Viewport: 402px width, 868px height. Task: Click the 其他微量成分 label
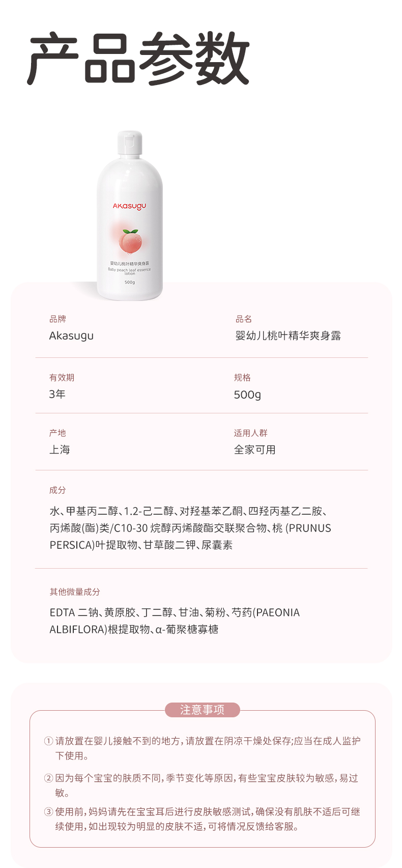[75, 592]
